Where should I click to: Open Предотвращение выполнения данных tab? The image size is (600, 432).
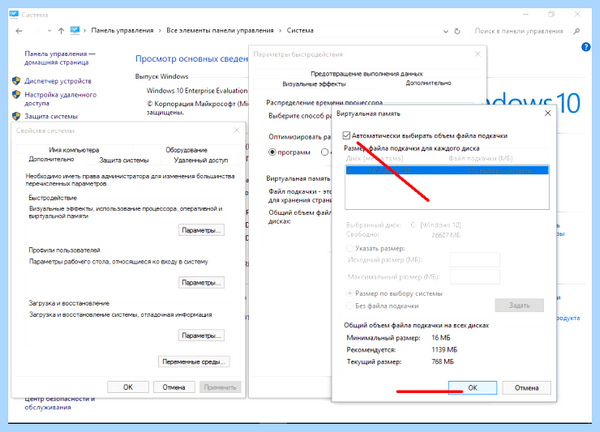click(367, 73)
